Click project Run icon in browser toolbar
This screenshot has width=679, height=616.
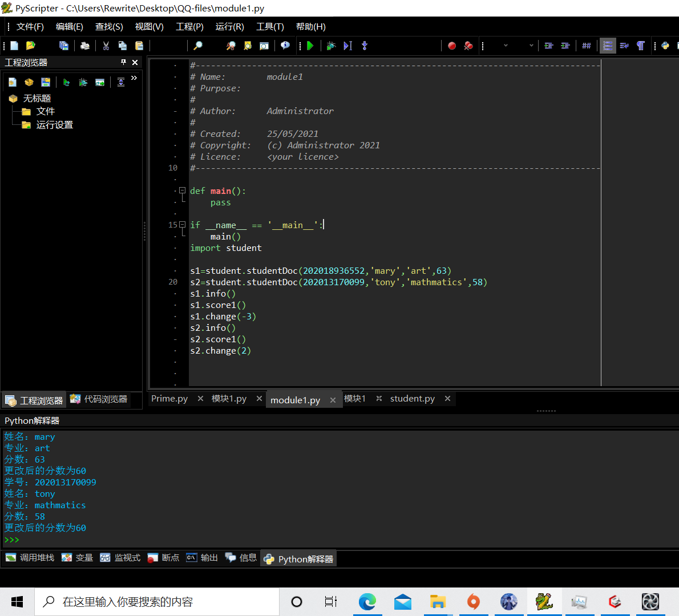click(66, 82)
